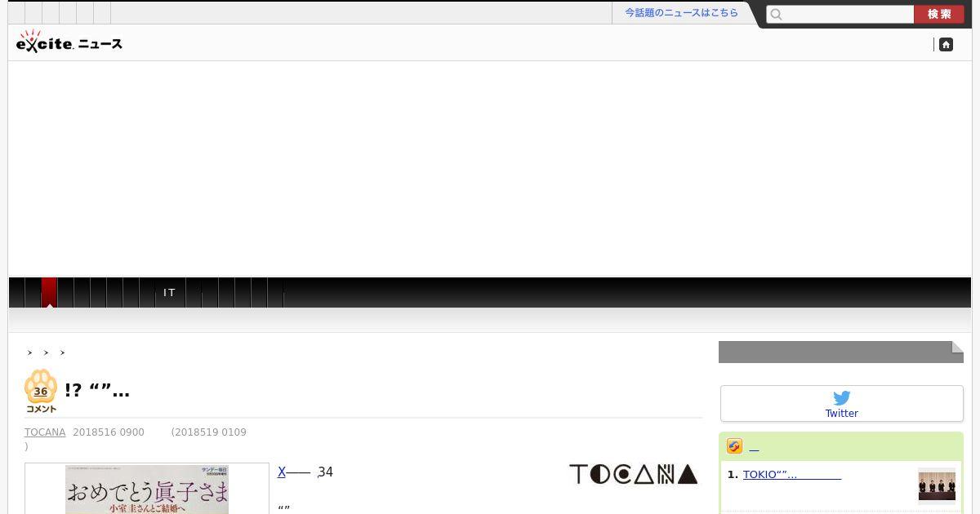
Task: Select the red highlighted navigation tab
Action: point(49,292)
